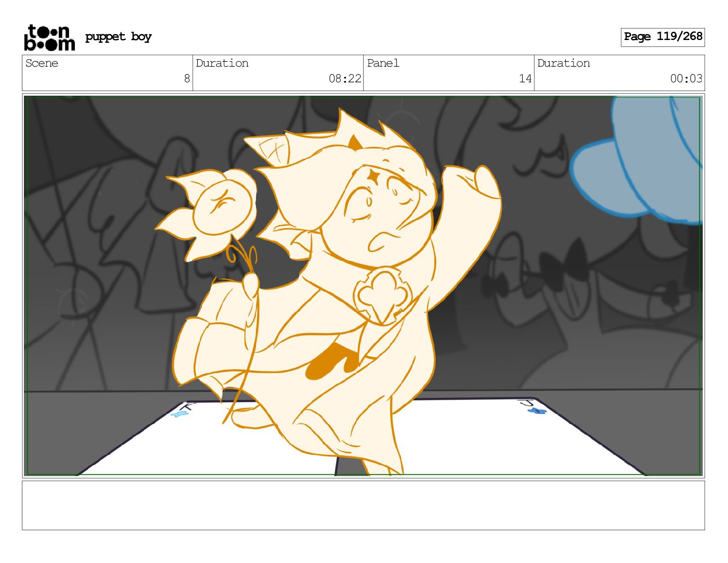Click the Duration label beside Panel
The image size is (728, 563).
tap(563, 63)
